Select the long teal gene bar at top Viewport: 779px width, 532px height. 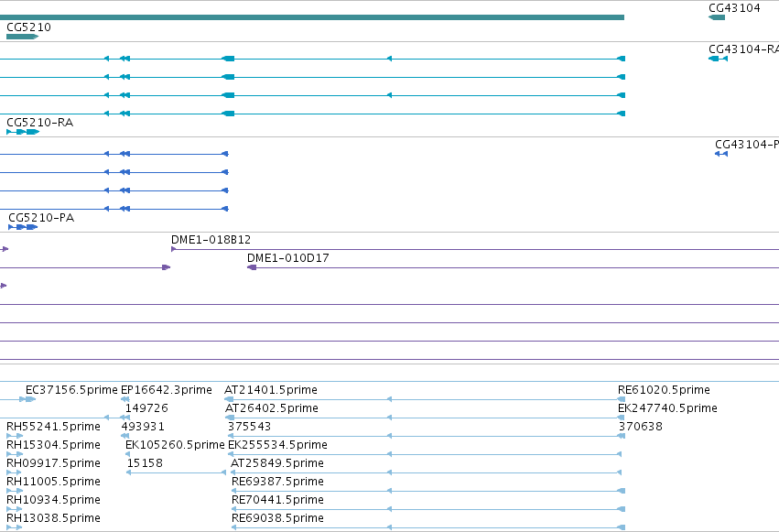312,17
